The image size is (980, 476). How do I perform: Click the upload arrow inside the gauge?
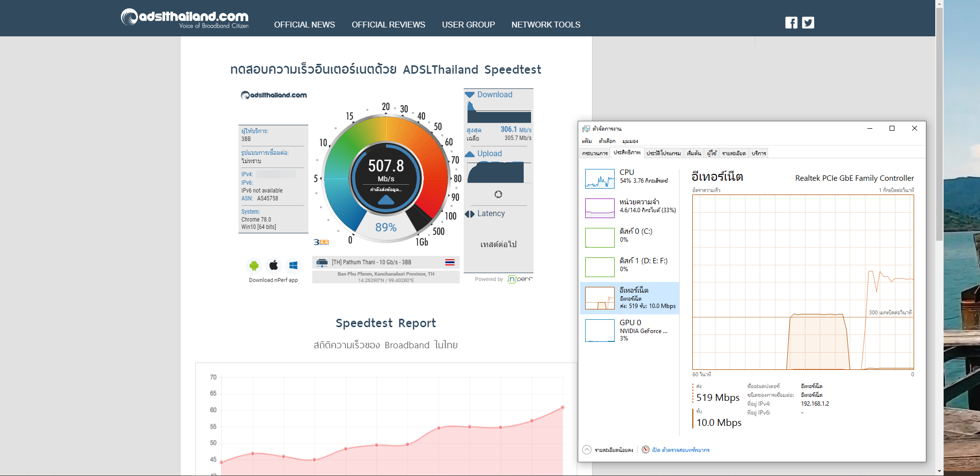pyautogui.click(x=386, y=199)
